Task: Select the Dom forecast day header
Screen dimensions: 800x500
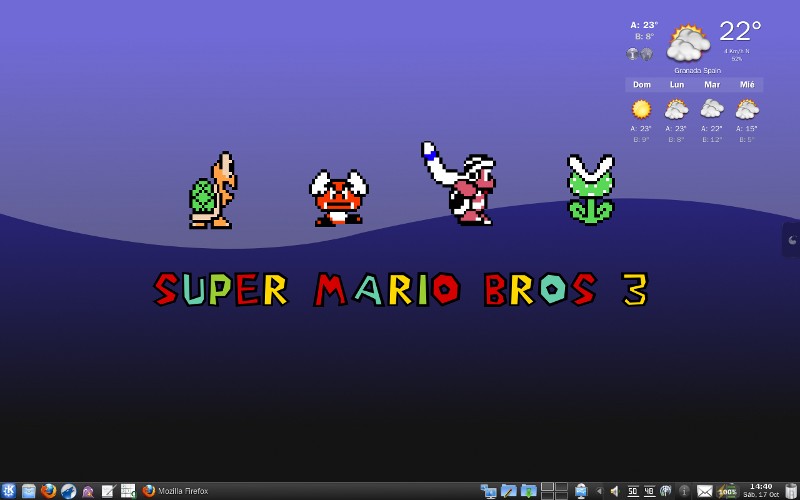Action: [642, 85]
